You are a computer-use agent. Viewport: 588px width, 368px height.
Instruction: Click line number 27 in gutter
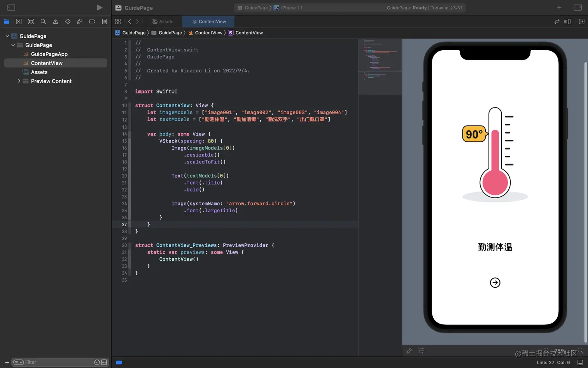124,224
